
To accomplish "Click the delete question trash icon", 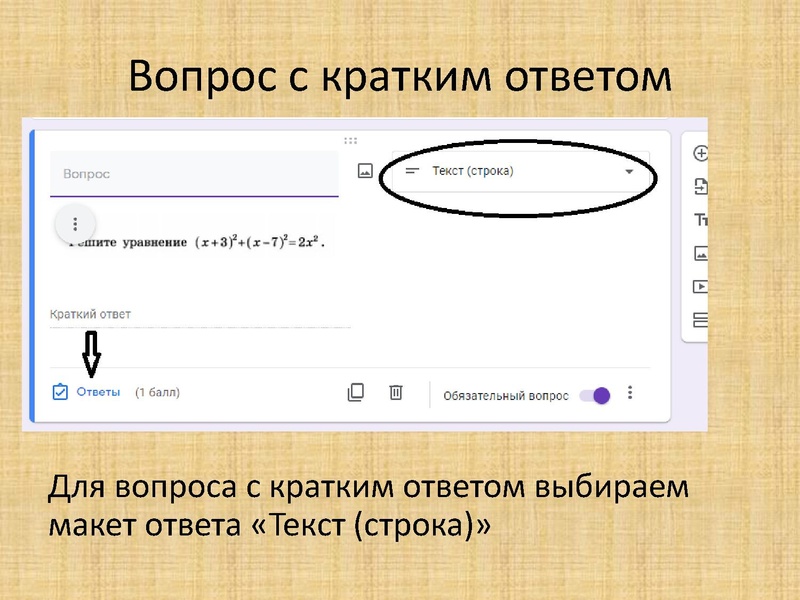I will point(396,392).
